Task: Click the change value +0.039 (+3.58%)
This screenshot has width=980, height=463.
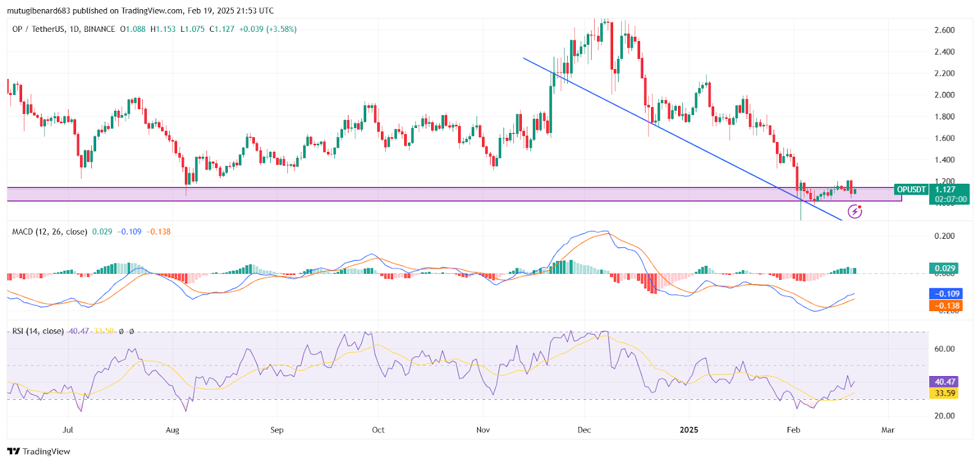Action: 268,29
